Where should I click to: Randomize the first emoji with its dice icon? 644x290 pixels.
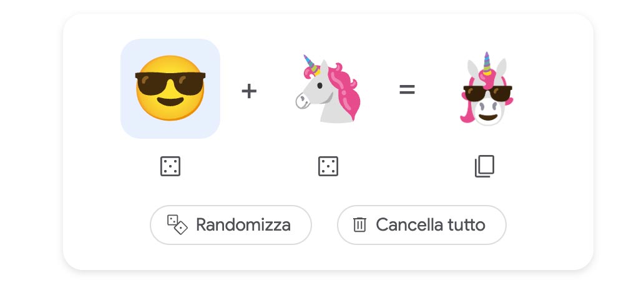[170, 166]
